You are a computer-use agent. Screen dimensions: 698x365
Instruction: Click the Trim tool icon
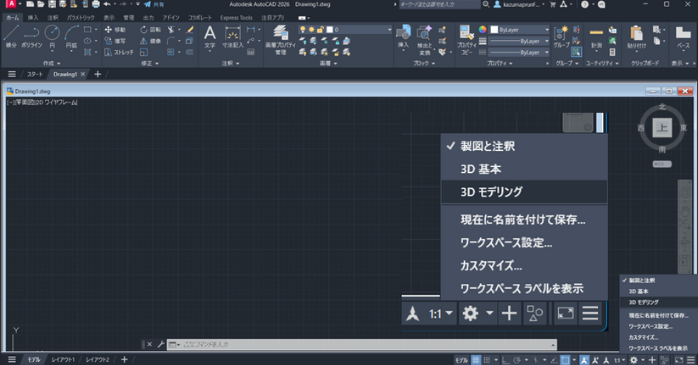tap(171, 29)
